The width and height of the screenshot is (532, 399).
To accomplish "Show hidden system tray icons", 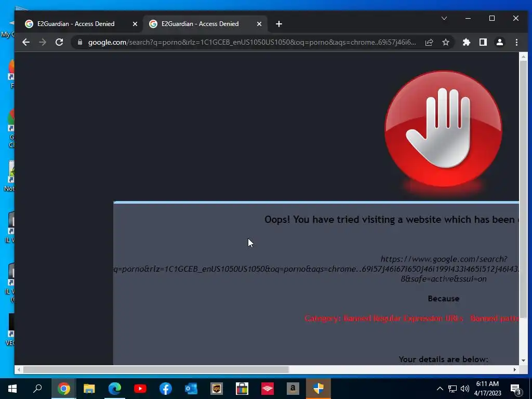I will coord(440,389).
